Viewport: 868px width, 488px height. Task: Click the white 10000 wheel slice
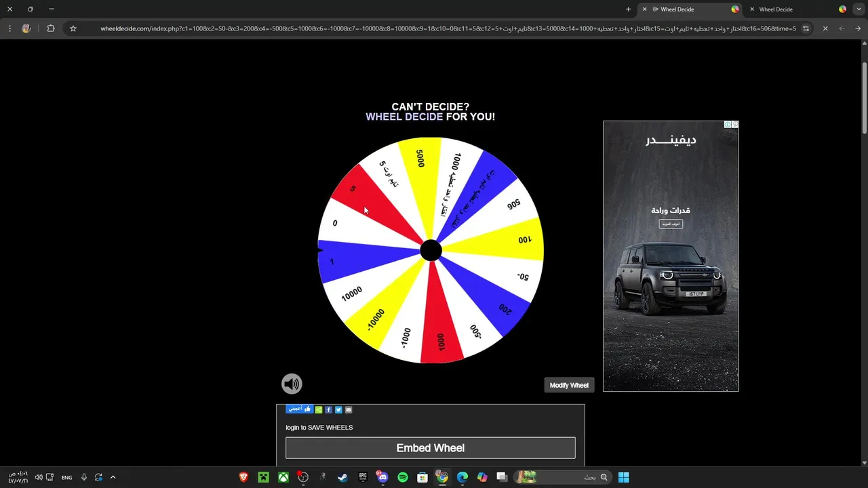coord(359,288)
